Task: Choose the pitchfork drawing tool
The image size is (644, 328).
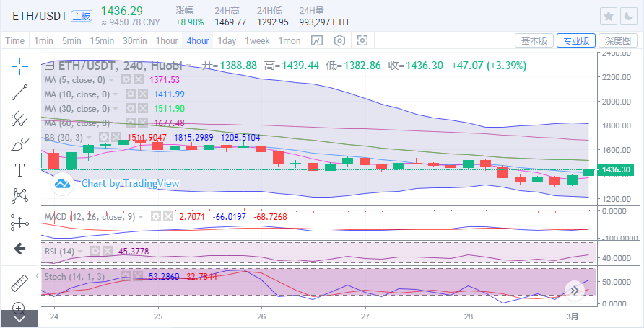Action: [19, 118]
